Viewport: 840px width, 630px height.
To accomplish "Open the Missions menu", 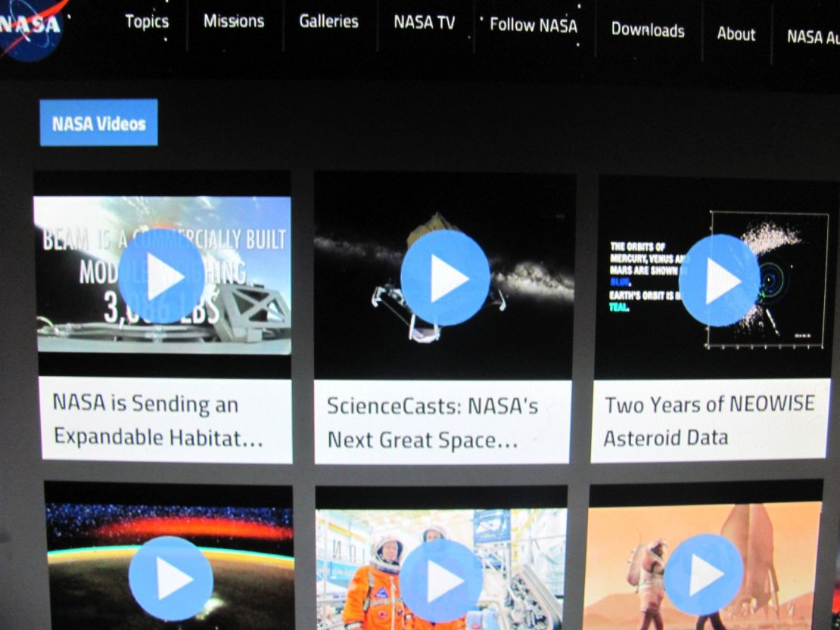I will click(234, 21).
